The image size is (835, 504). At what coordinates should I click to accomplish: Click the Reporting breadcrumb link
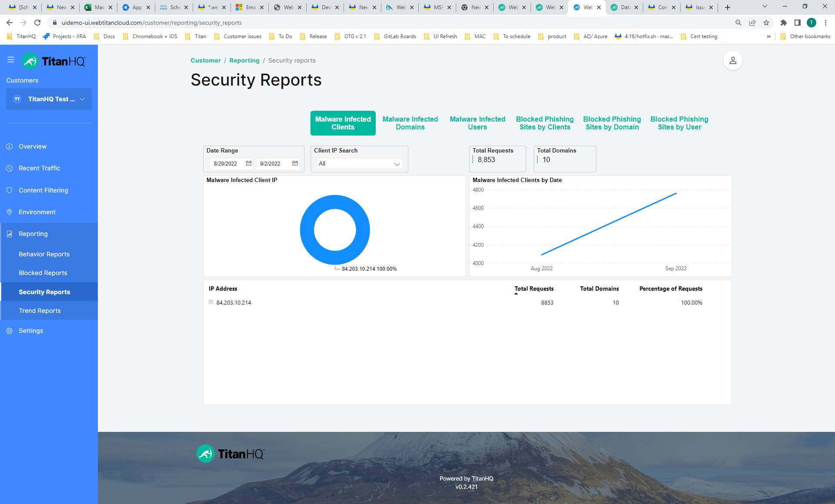pyautogui.click(x=244, y=60)
